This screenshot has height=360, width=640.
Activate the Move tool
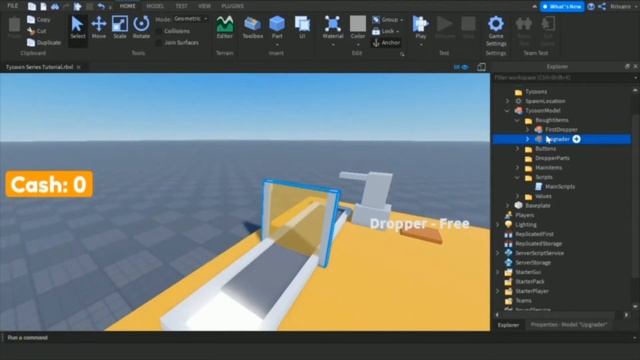[98, 28]
